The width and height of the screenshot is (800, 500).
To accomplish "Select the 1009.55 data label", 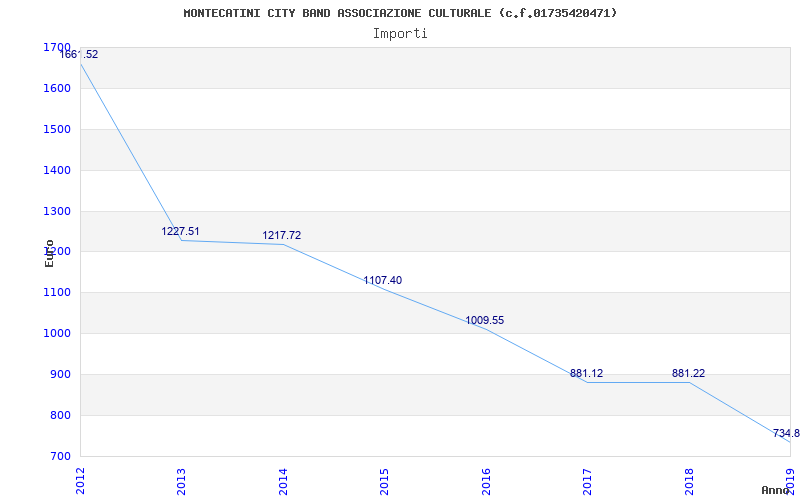I will tap(485, 320).
